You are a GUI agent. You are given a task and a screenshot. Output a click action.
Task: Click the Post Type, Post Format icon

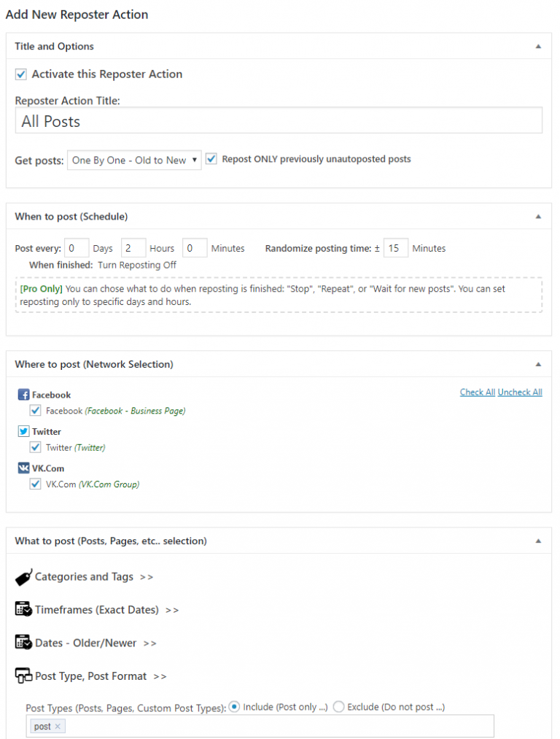(x=23, y=676)
